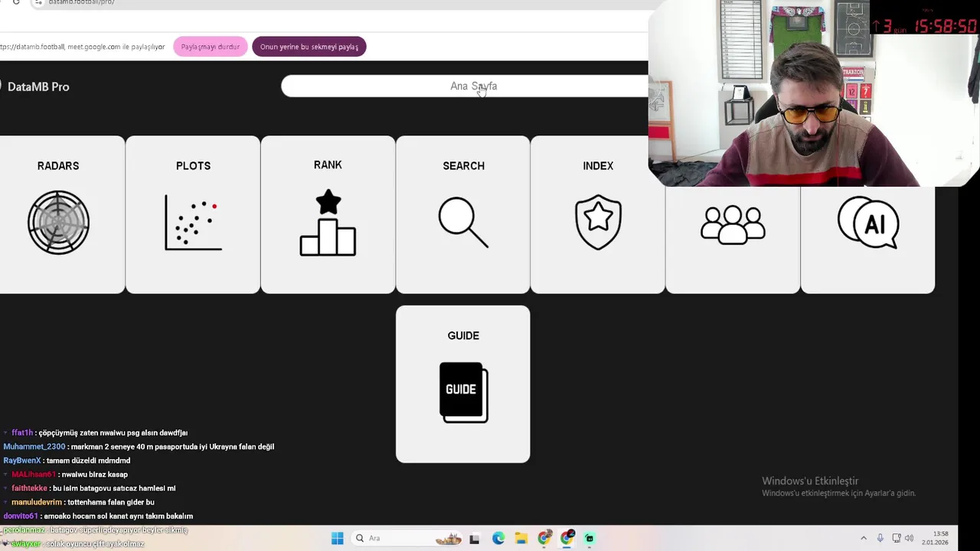Reload the page in the browser
This screenshot has height=551, width=980.
[x=16, y=2]
